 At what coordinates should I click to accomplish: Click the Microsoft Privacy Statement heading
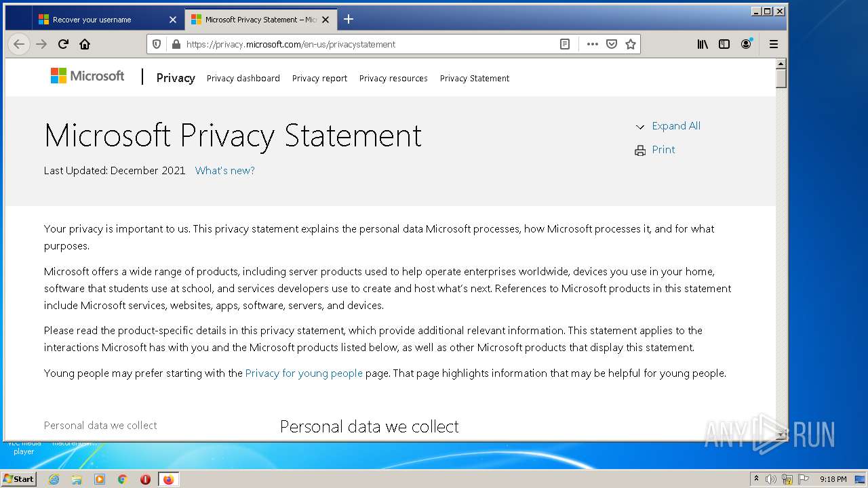[233, 135]
